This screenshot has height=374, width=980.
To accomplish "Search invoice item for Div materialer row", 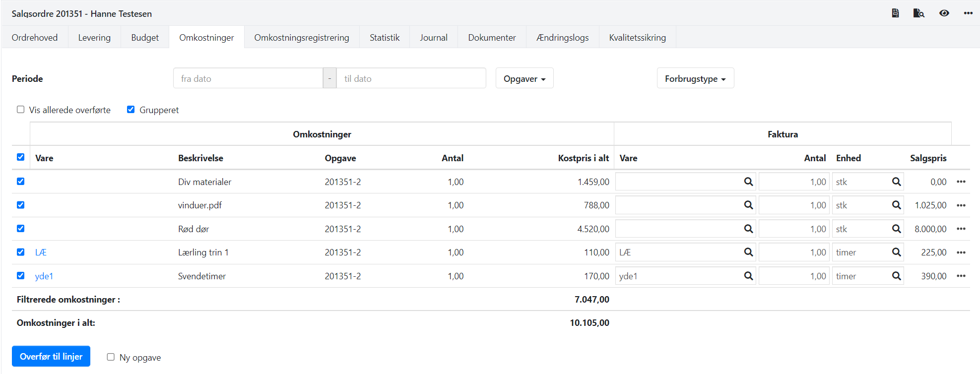I will (748, 182).
